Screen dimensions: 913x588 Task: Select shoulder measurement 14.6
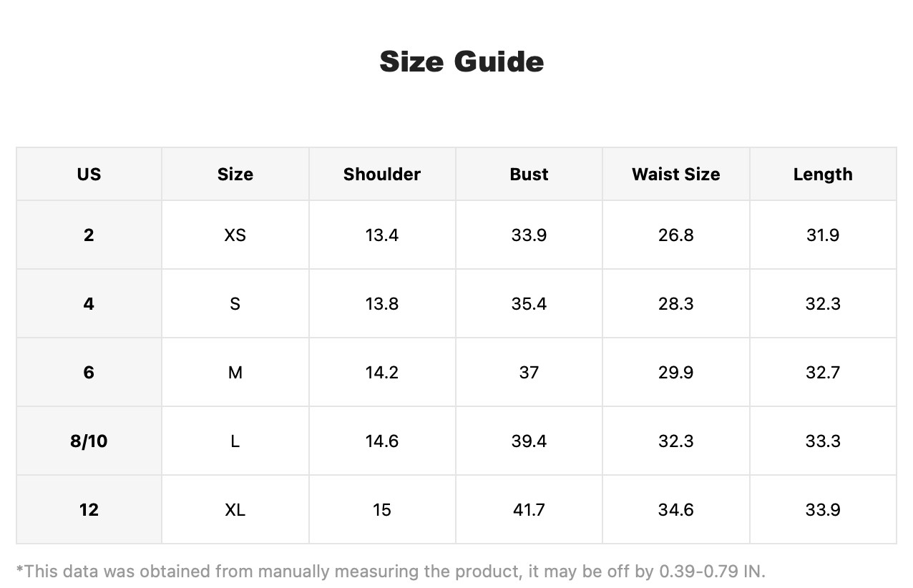tap(382, 441)
